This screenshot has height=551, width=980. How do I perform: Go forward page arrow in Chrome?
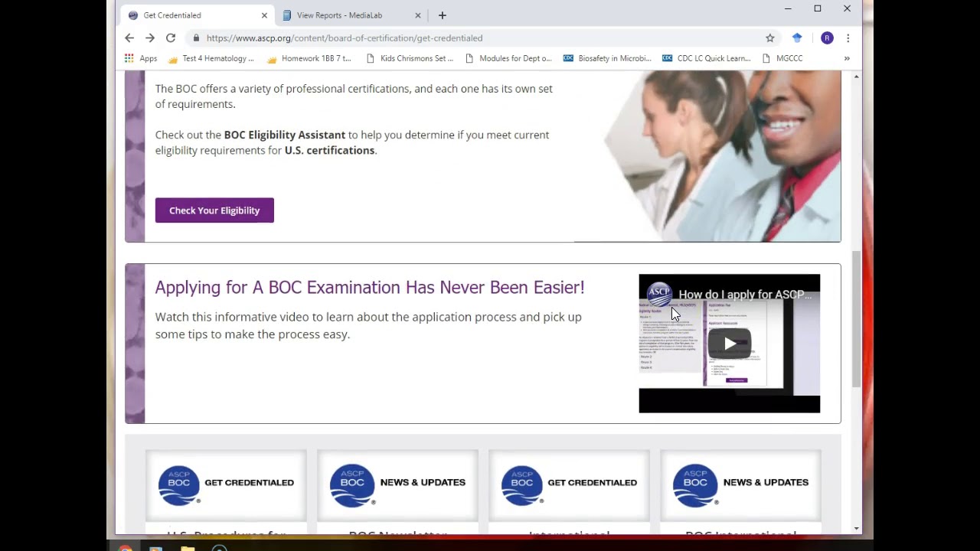point(150,38)
